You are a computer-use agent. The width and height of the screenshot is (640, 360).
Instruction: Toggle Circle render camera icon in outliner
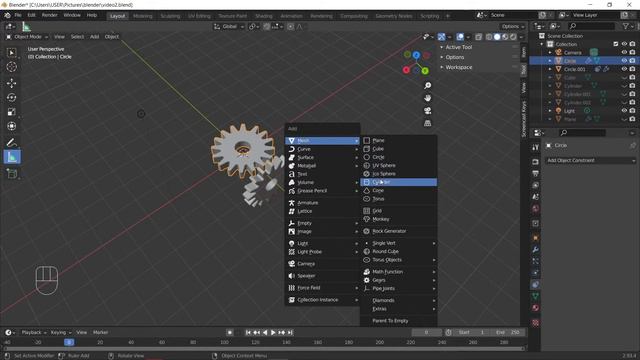point(632,60)
